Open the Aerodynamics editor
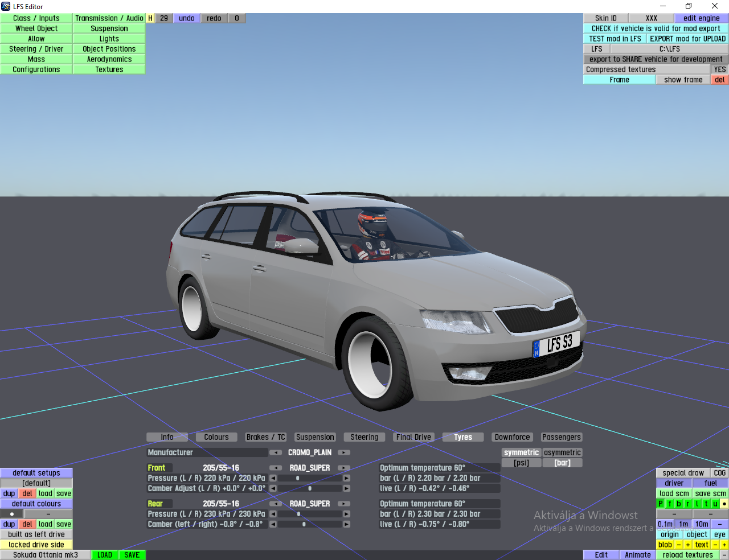Image resolution: width=729 pixels, height=560 pixels. pos(109,59)
